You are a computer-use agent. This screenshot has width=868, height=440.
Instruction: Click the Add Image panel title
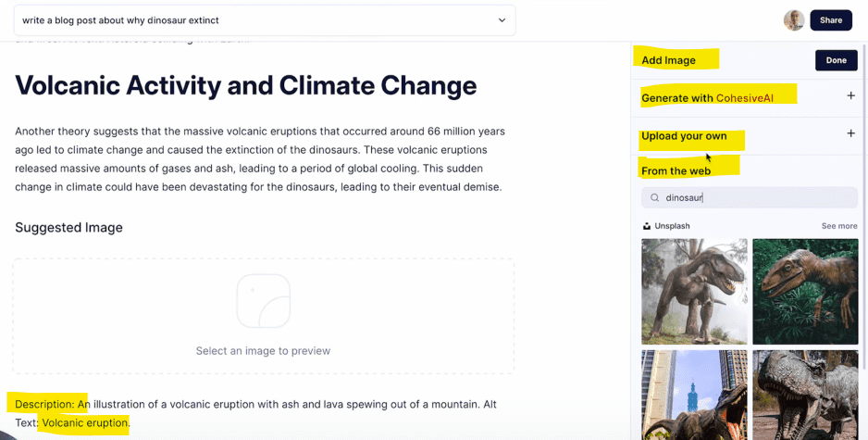668,60
